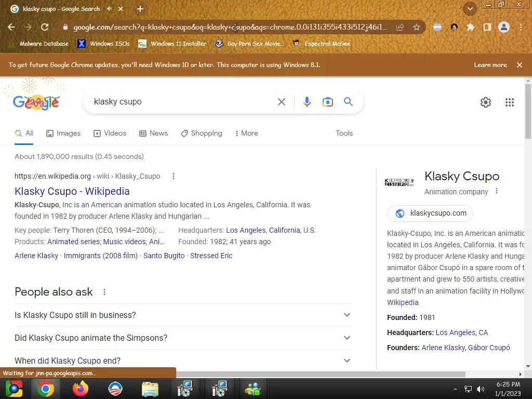532x399 pixels.
Task: Open taskbar clock showing 6:25 PM
Action: pos(508,389)
